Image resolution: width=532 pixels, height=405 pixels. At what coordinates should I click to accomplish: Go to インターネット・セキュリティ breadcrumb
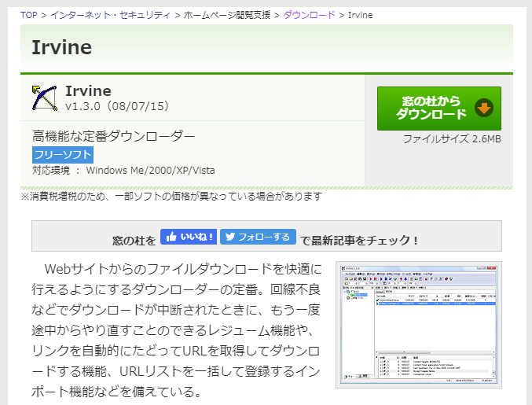110,15
